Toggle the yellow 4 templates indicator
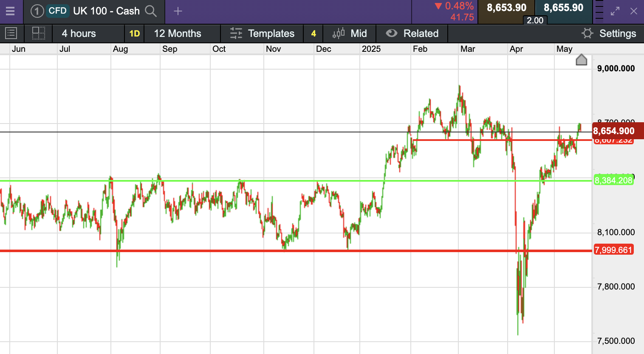This screenshot has height=354, width=644. (x=314, y=34)
